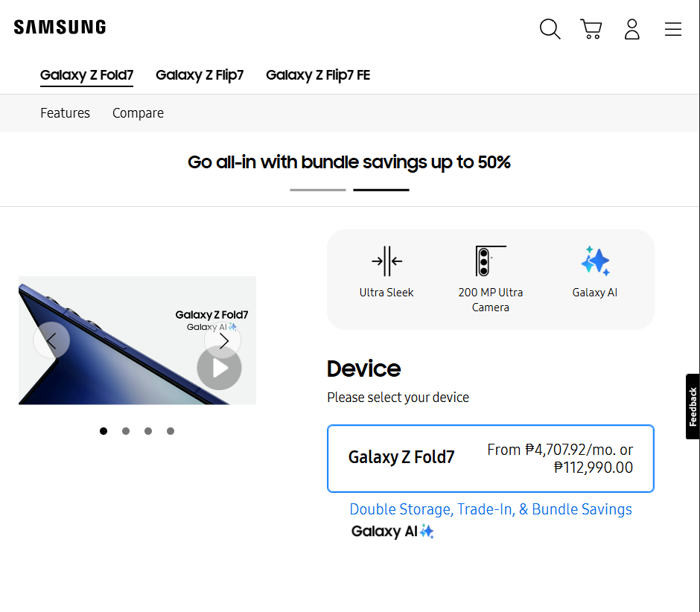Click Double Storage, Trade-In, & Bundle Savings link

click(x=491, y=509)
